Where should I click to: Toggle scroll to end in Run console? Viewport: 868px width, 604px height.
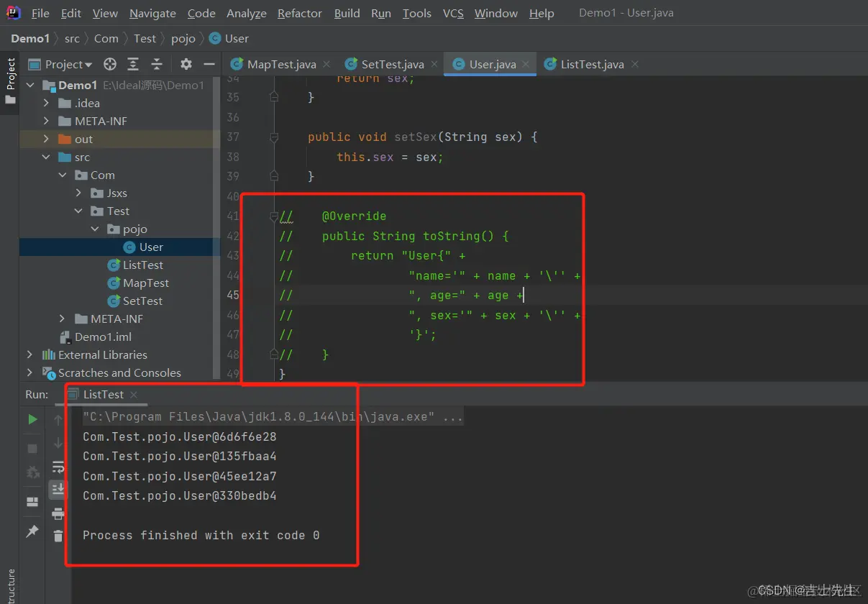[58, 490]
